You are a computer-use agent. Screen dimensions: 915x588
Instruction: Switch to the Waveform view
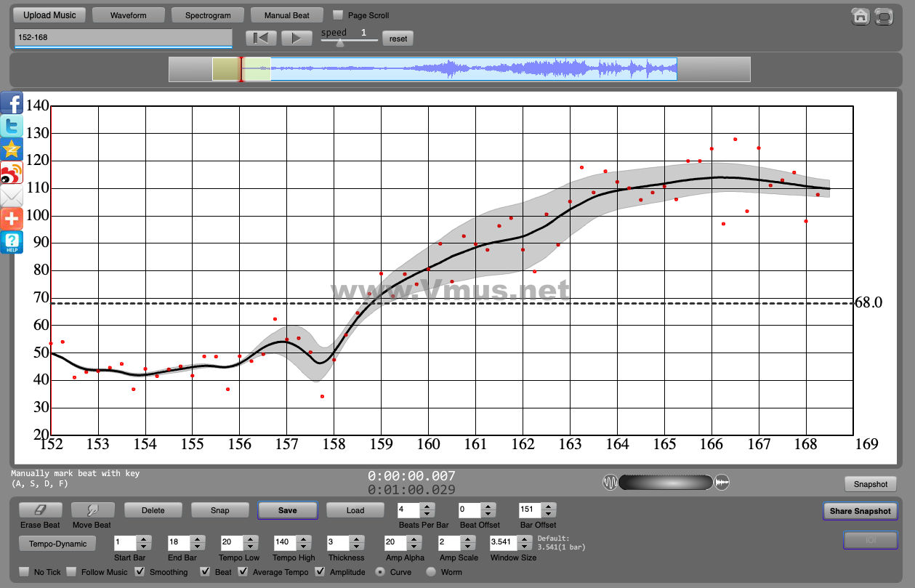(x=129, y=15)
